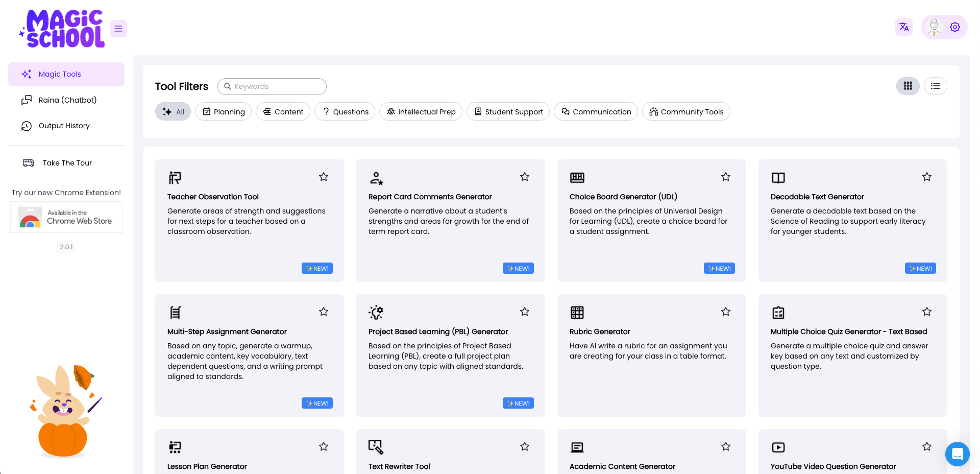The height and width of the screenshot is (474, 980).
Task: Click the Choice Board Generator icon
Action: click(x=577, y=178)
